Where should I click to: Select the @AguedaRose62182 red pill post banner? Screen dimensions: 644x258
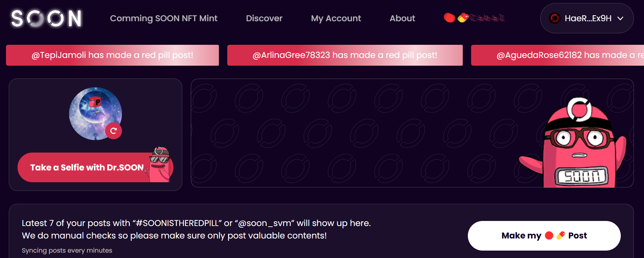[557, 55]
